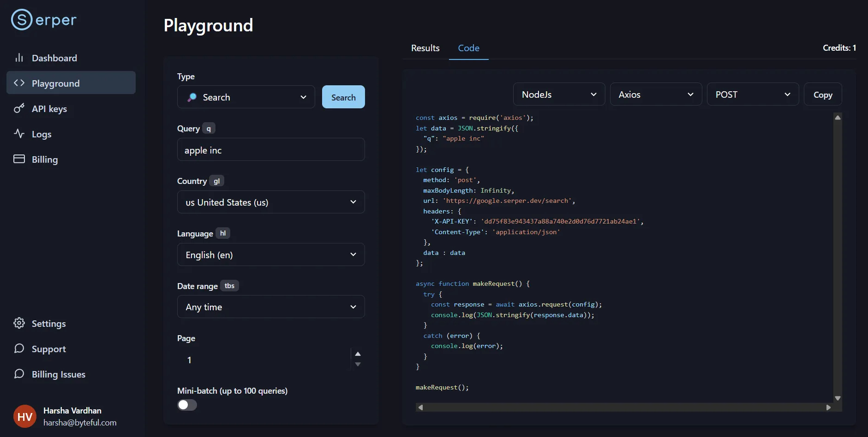
Task: Open Support in the sidebar
Action: click(x=71, y=348)
